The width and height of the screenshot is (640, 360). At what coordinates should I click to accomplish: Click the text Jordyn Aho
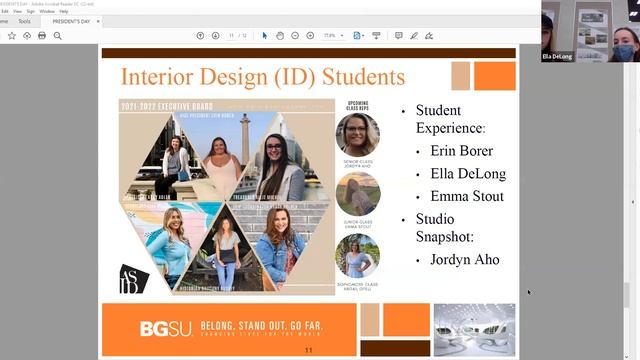coord(465,260)
